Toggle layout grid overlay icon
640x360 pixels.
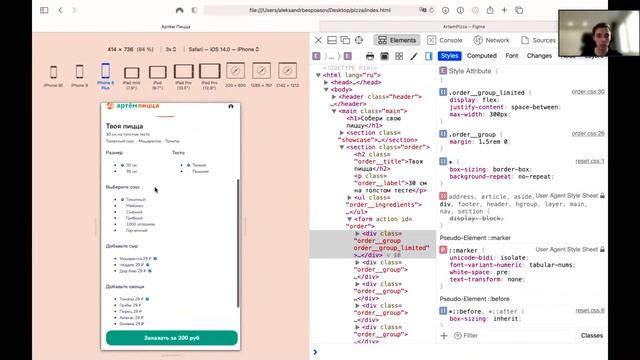point(399,56)
